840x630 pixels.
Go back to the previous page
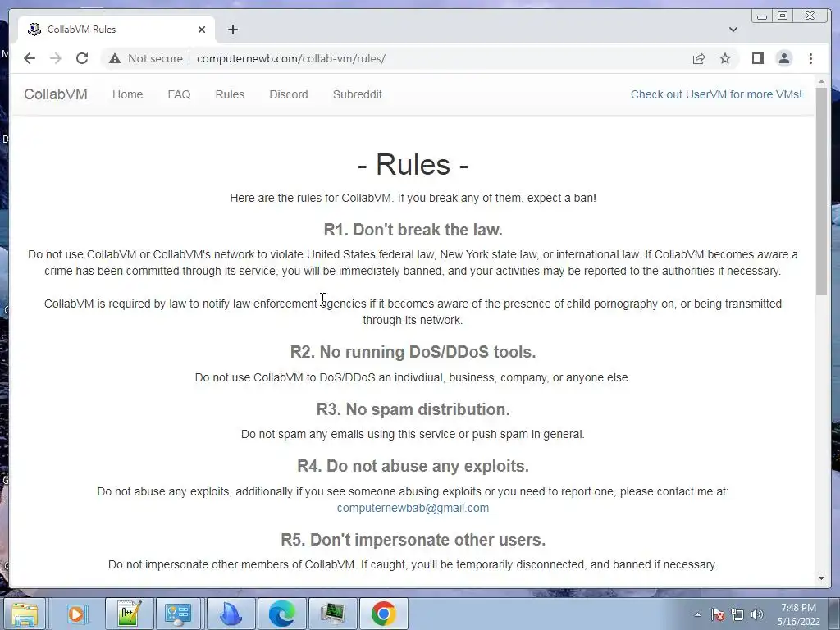tap(30, 58)
